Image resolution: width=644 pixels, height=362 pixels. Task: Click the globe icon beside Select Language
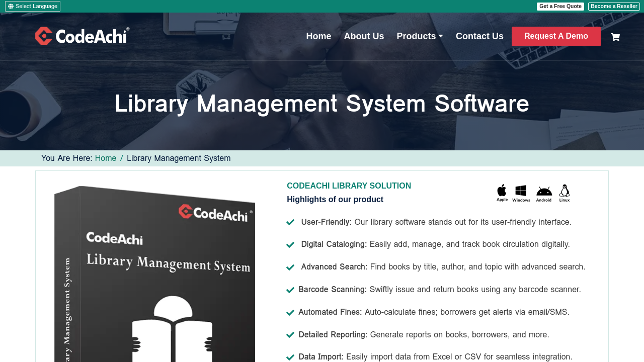[x=11, y=7]
